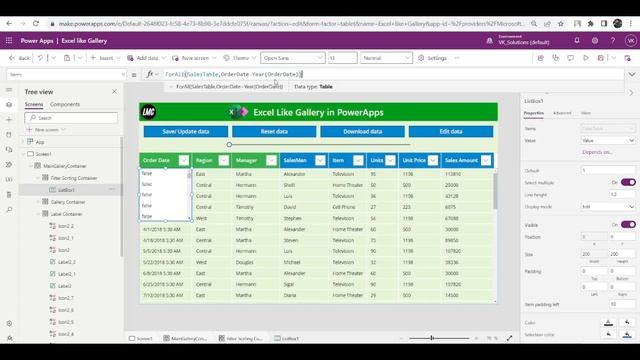Toggle the Select multiple switch
The height and width of the screenshot is (360, 640).
628,182
